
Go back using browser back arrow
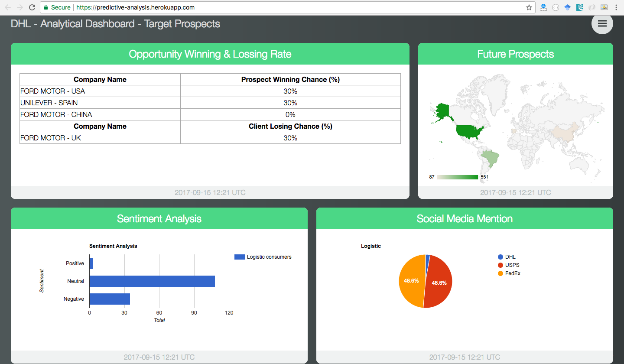(8, 7)
